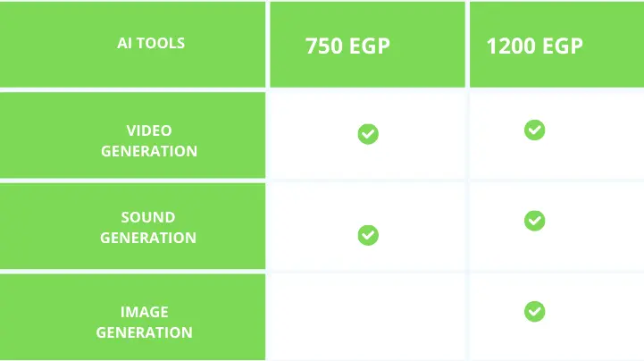Click the empty 750 EGP image generation cell

367,316
